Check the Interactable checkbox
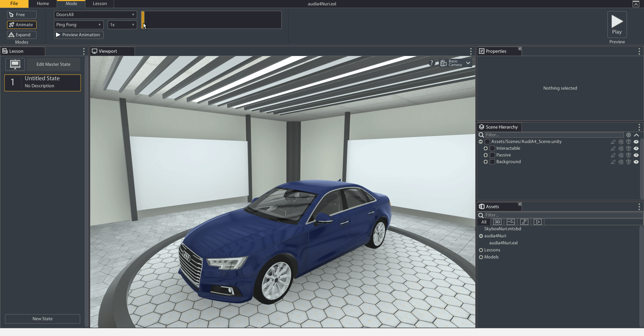The height and width of the screenshot is (336, 644). coord(492,148)
